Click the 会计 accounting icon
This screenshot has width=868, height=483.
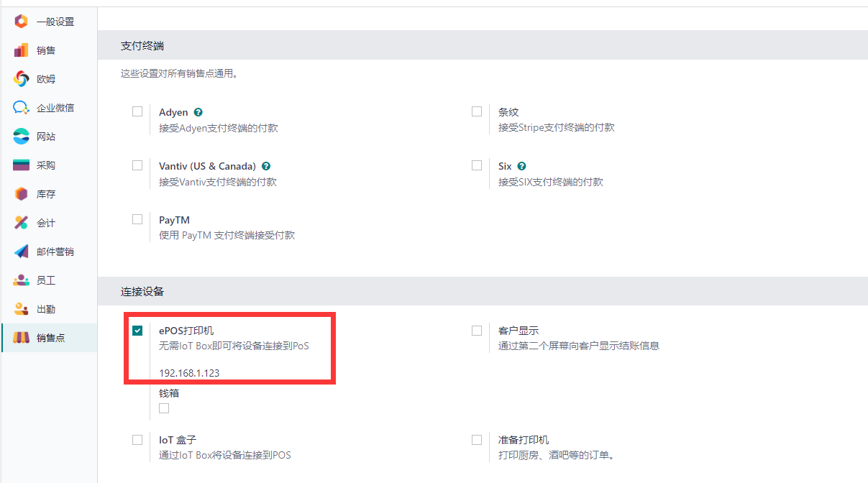(21, 223)
